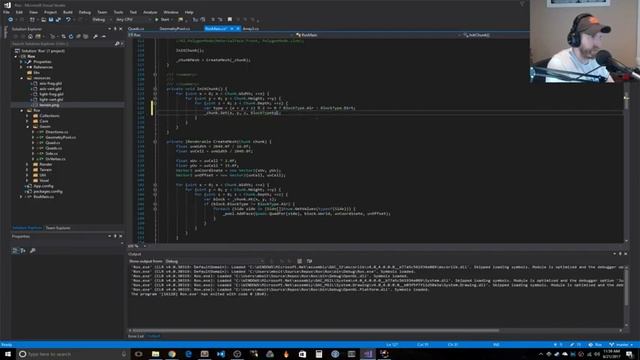Collapse the CreateMesh method outline
This screenshot has width=640, height=360.
tap(155, 142)
